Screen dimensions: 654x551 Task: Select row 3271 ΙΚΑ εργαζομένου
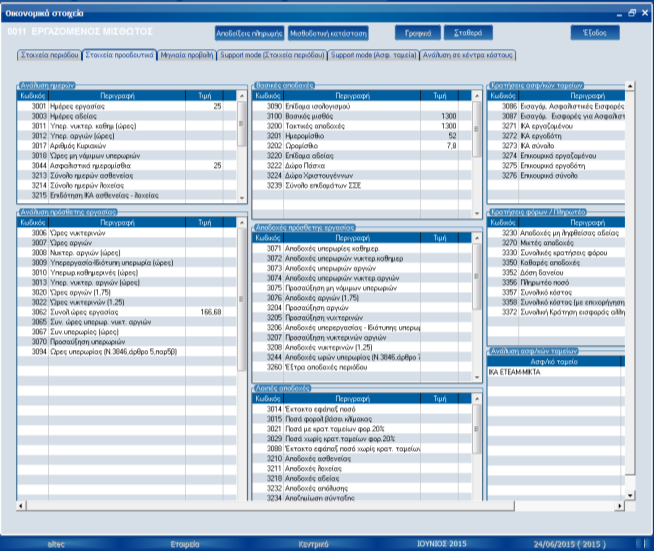[556, 126]
